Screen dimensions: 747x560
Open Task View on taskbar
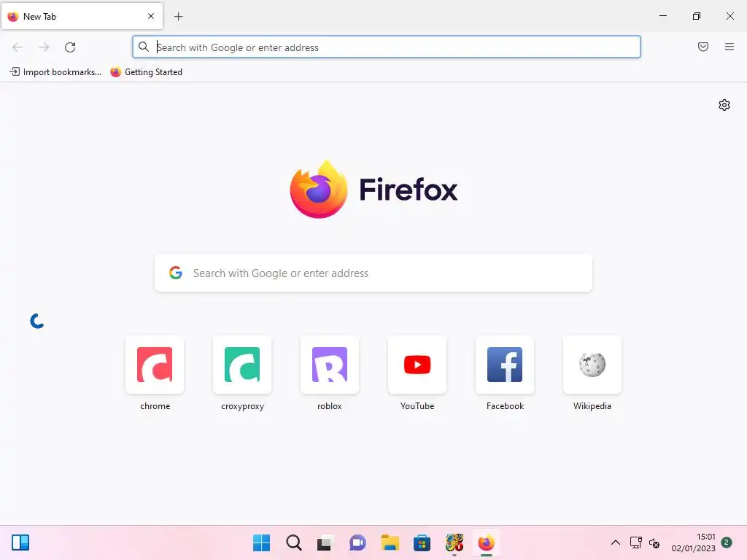(325, 542)
